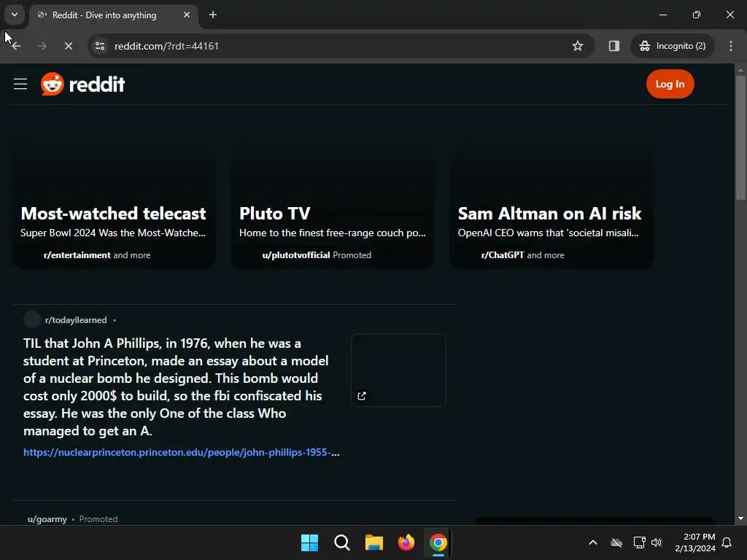
Task: Restore down the Chrome window
Action: click(697, 15)
